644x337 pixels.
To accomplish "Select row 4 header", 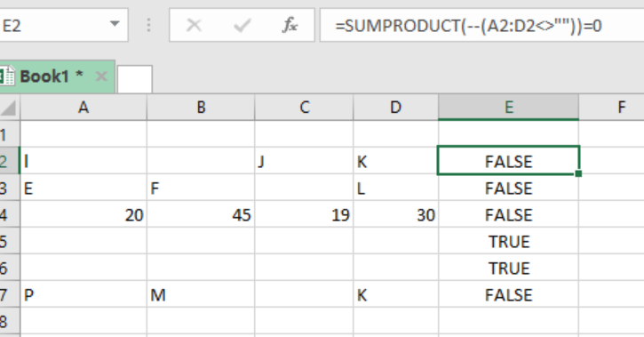I will click(x=9, y=214).
